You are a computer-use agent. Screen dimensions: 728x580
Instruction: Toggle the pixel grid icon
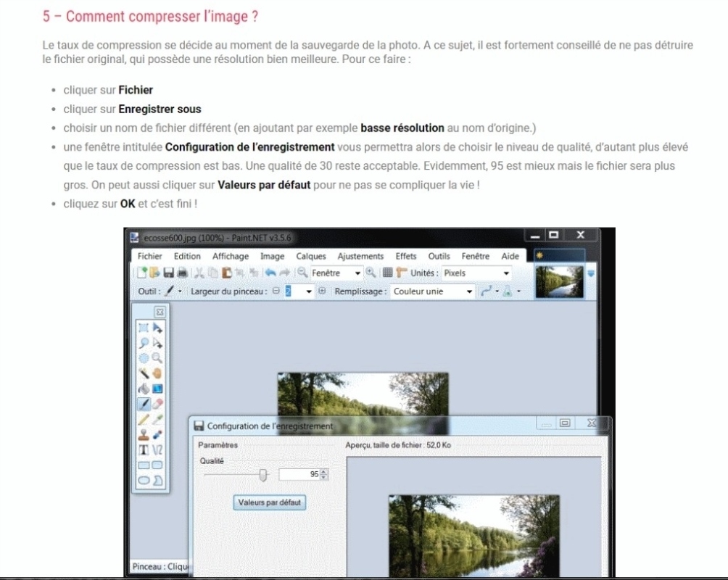click(387, 273)
